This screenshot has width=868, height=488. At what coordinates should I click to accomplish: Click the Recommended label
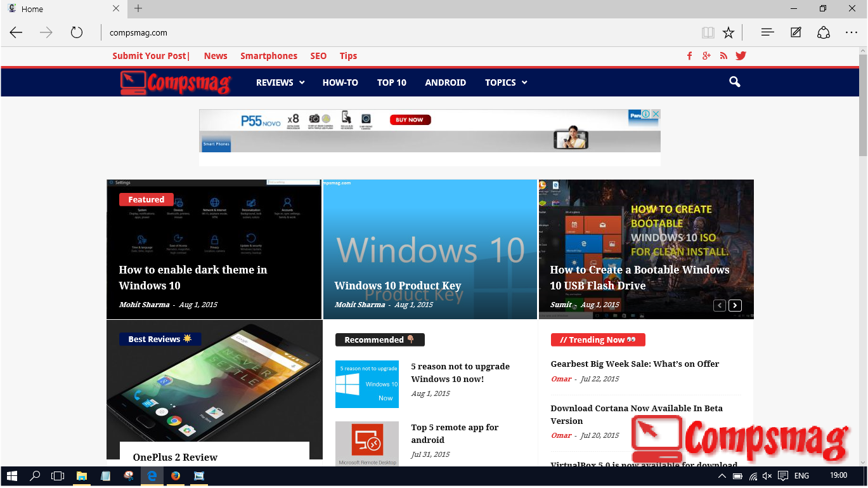click(380, 340)
